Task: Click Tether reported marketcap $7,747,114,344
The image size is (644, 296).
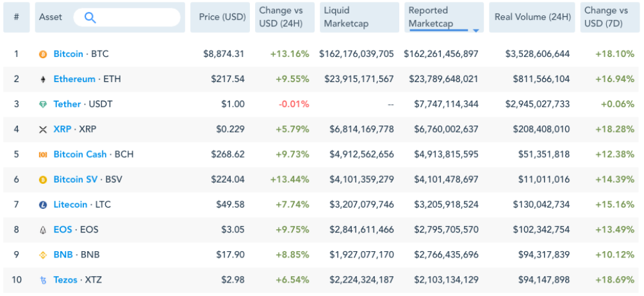Action: (x=447, y=104)
